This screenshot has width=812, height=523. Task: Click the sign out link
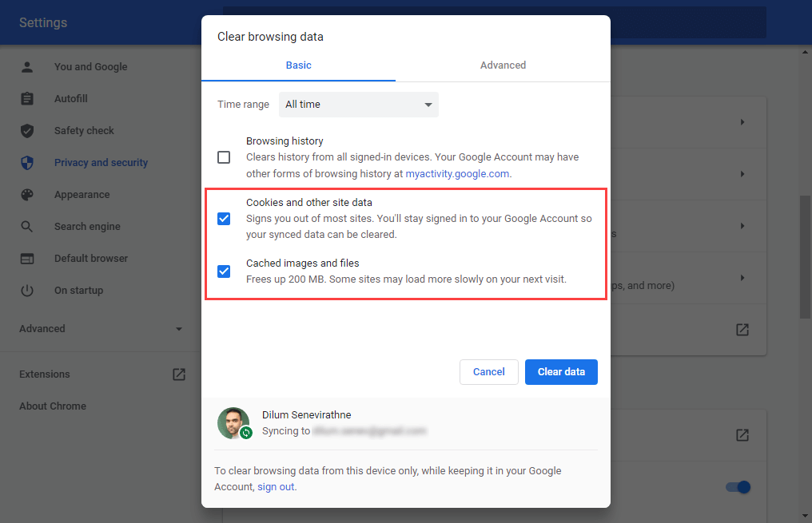(276, 487)
